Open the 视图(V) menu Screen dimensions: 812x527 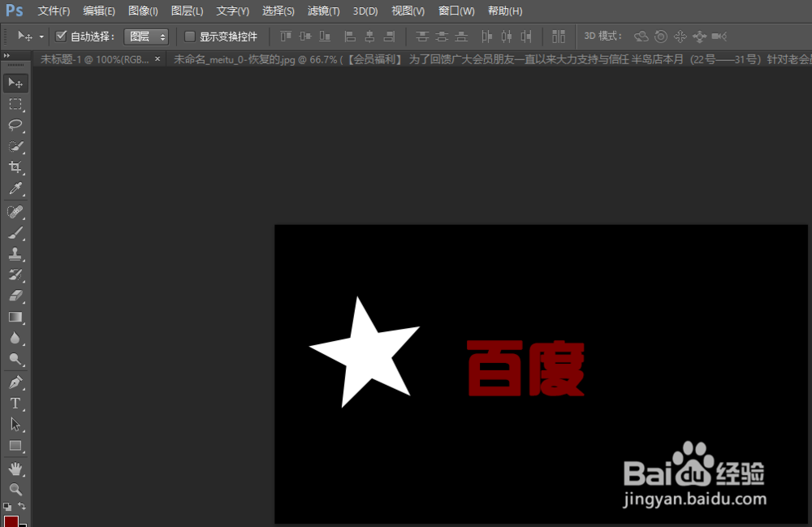[408, 11]
